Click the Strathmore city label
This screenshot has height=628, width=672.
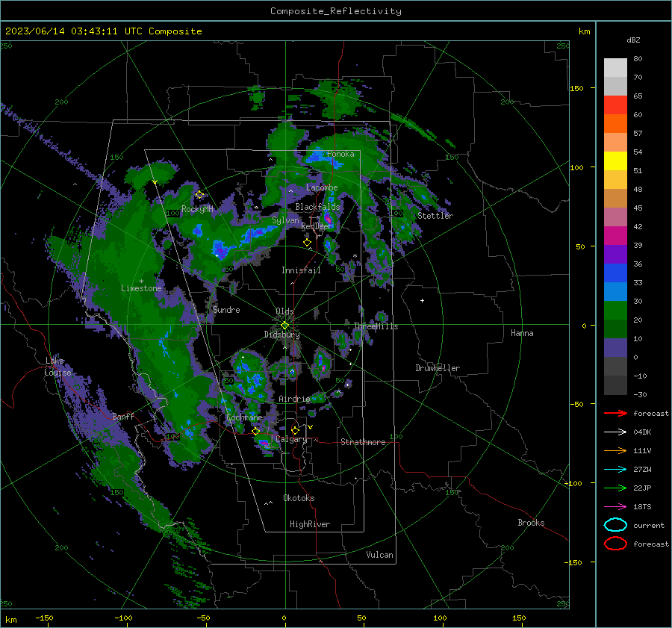tap(363, 442)
